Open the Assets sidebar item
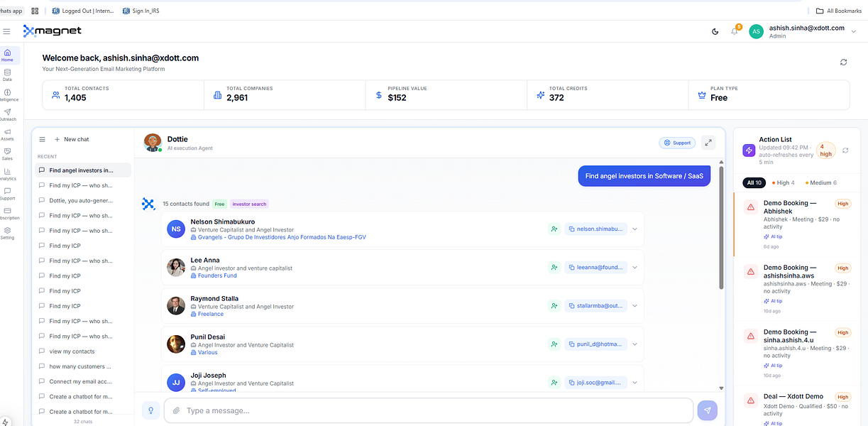The image size is (868, 426). [7, 135]
